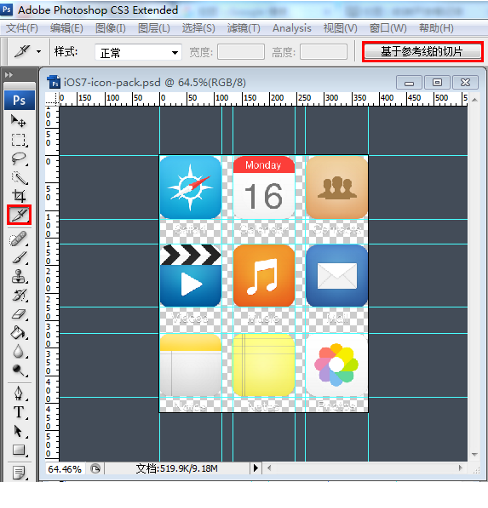Open the 编辑(E) menu
Screen dimensions: 488x508
tap(66, 28)
